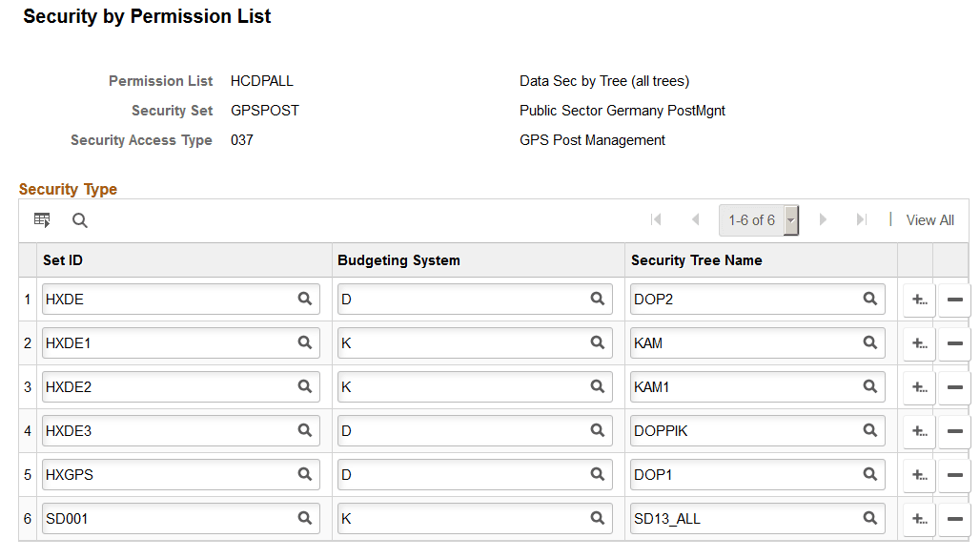Select the Security Tree Name field containing SD13_ALL
Screen dimensions: 980x559
[744, 518]
